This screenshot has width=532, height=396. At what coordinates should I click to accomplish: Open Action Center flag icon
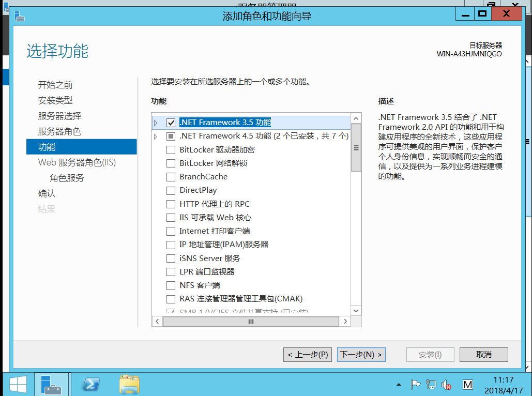415,385
